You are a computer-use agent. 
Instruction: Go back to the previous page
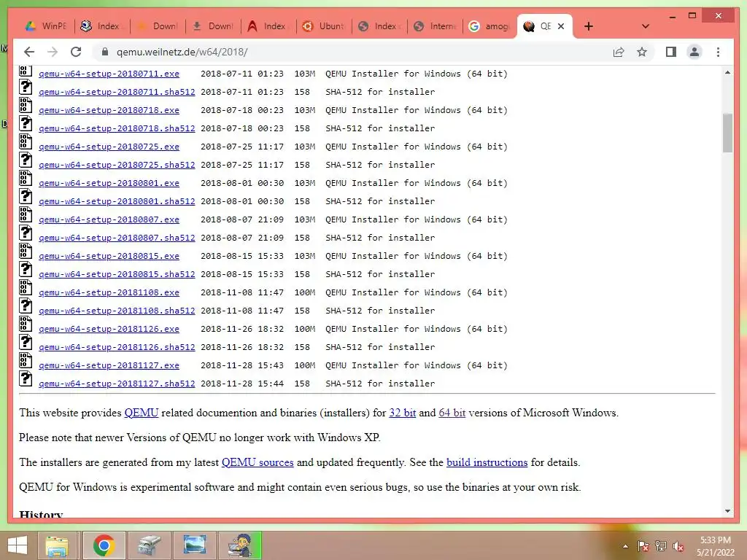(x=29, y=52)
